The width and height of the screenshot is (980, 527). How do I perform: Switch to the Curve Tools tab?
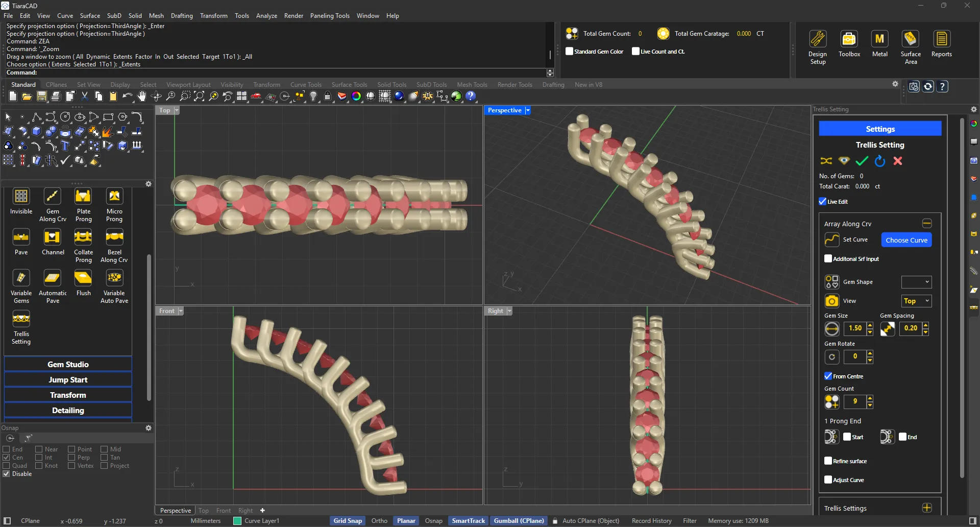(306, 85)
